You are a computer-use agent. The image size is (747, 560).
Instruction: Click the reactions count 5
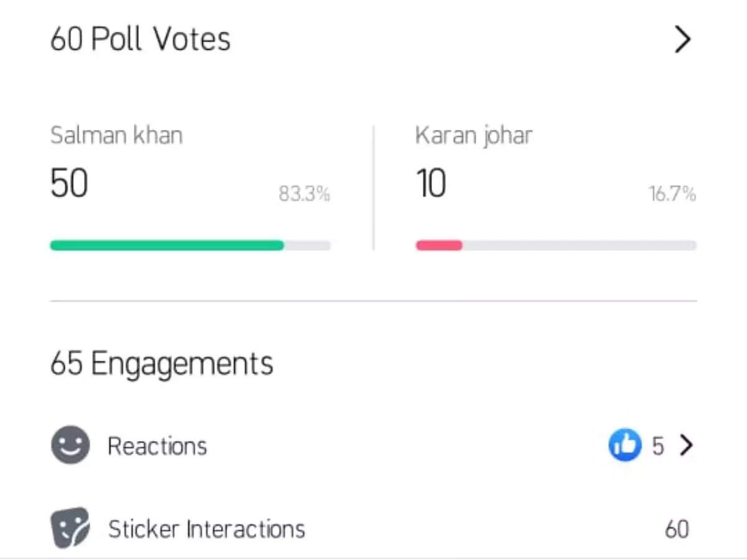[658, 446]
